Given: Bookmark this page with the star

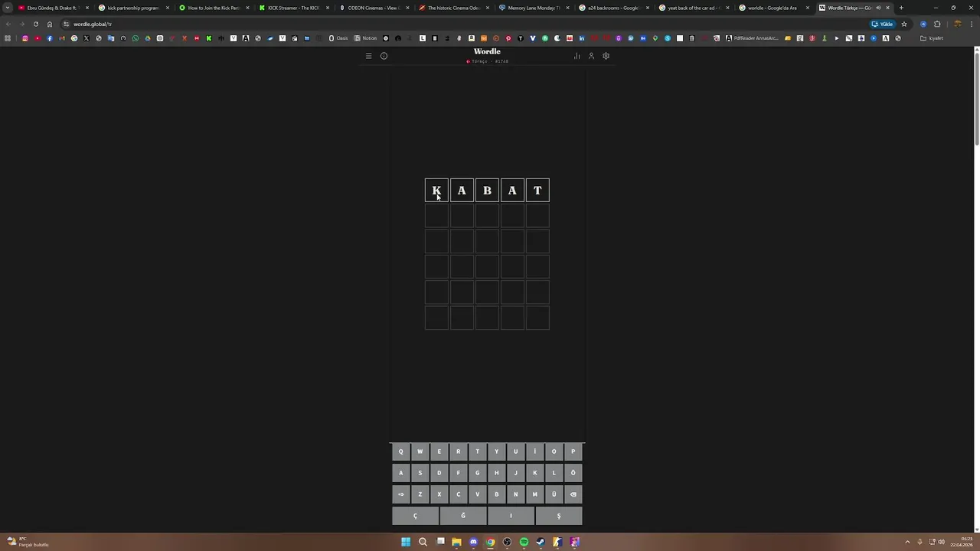Looking at the screenshot, I should tap(903, 24).
